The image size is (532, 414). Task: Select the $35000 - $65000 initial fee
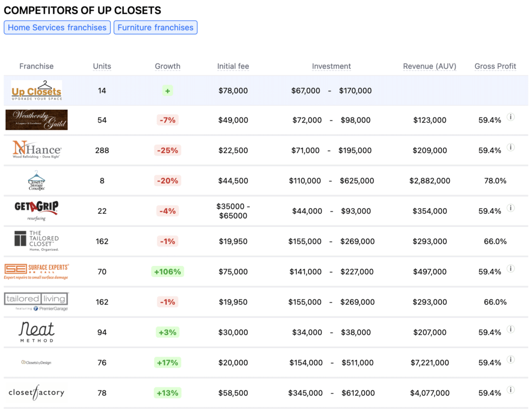click(x=233, y=211)
